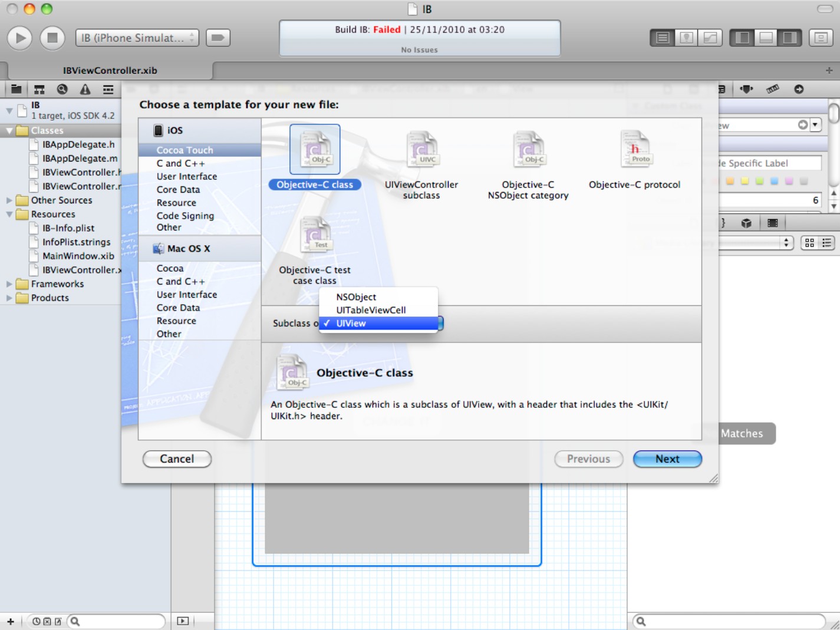Select UIView in subclass popup
Screen dimensions: 840x630
[x=378, y=323]
